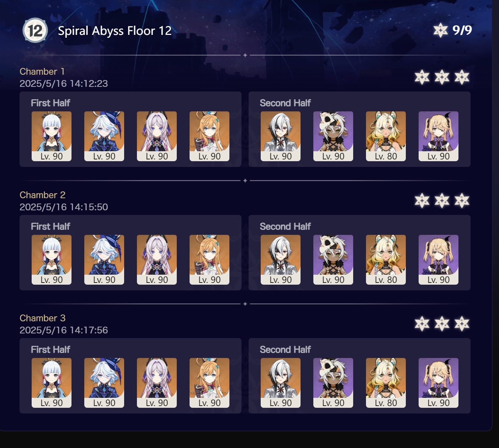499x448 pixels.
Task: Click Chamber 3 last star icon
Action: (462, 324)
